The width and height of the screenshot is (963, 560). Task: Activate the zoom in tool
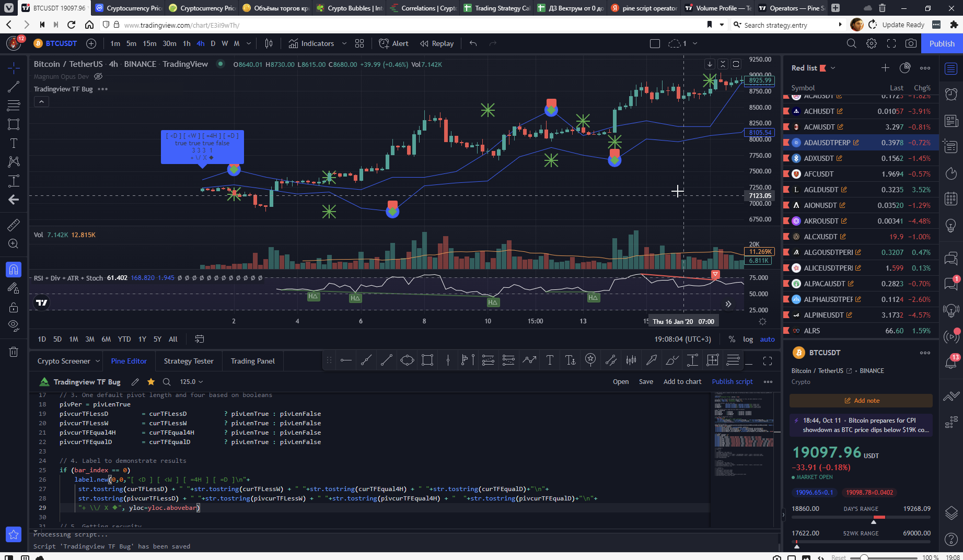click(14, 243)
